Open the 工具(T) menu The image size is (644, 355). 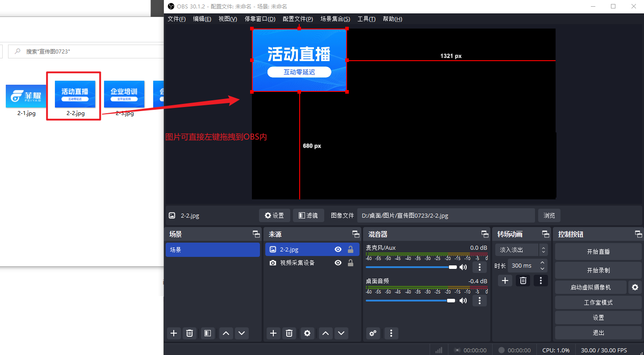366,19
